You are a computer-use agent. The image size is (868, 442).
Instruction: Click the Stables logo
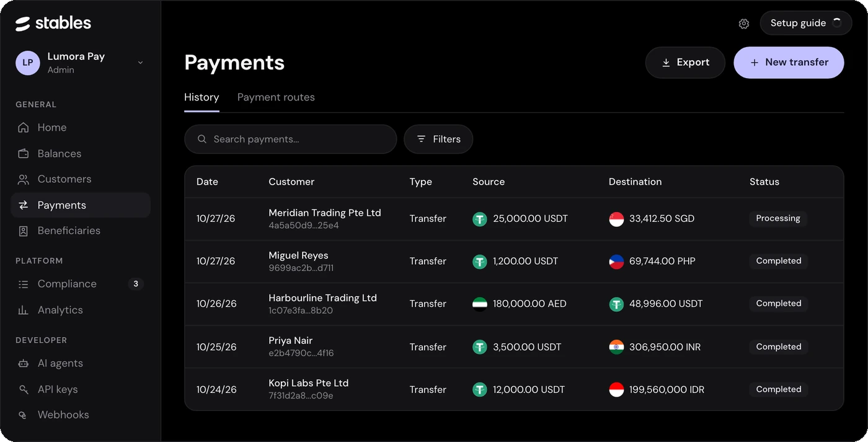(53, 24)
